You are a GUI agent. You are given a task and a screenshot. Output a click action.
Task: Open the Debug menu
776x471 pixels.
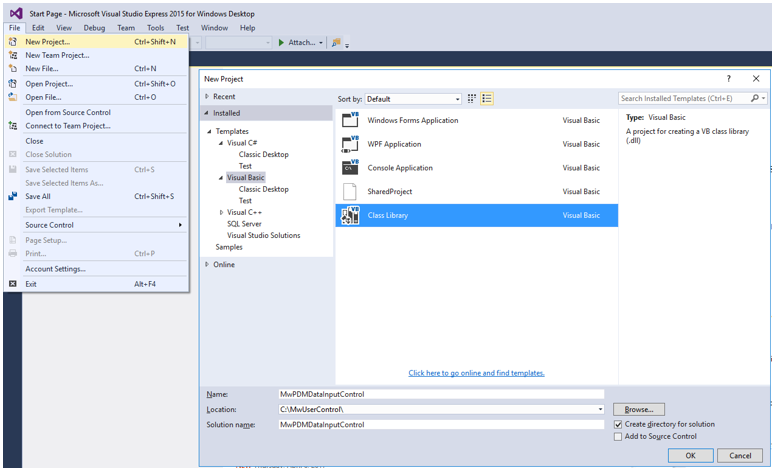[x=94, y=28]
